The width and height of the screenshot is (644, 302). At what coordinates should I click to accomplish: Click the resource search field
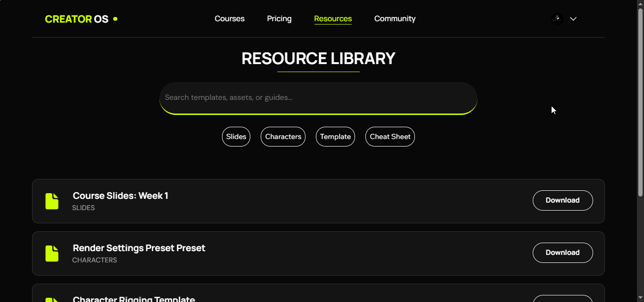tap(318, 98)
